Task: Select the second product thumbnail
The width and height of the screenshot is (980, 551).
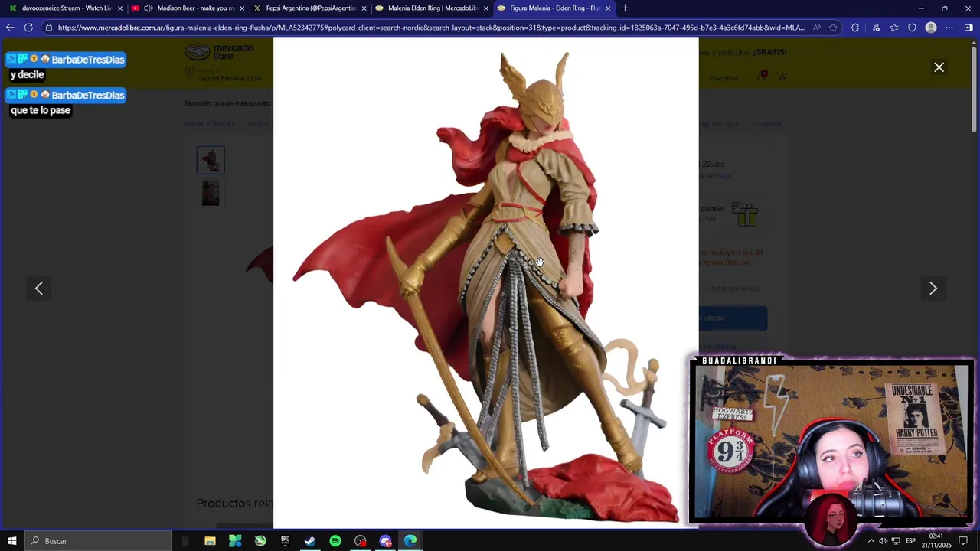Action: click(211, 193)
